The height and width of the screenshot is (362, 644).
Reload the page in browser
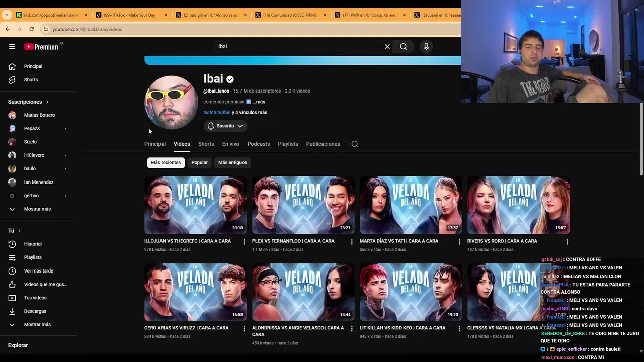(31, 29)
